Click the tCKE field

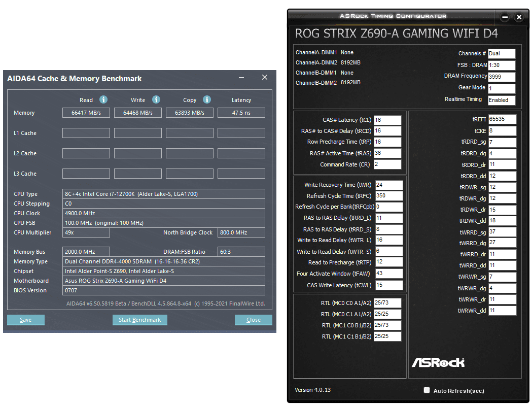[502, 131]
